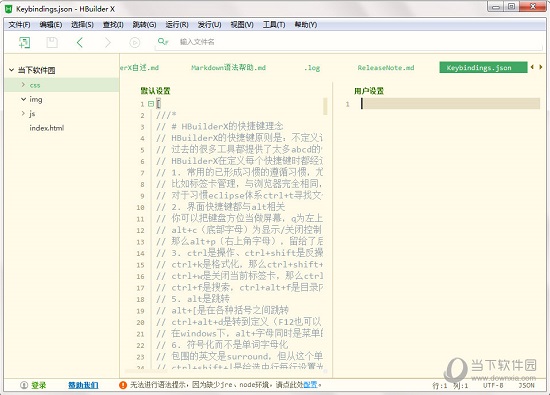Switch to the Markdown语法帮助.md tab
This screenshot has width=550, height=395.
coord(228,68)
